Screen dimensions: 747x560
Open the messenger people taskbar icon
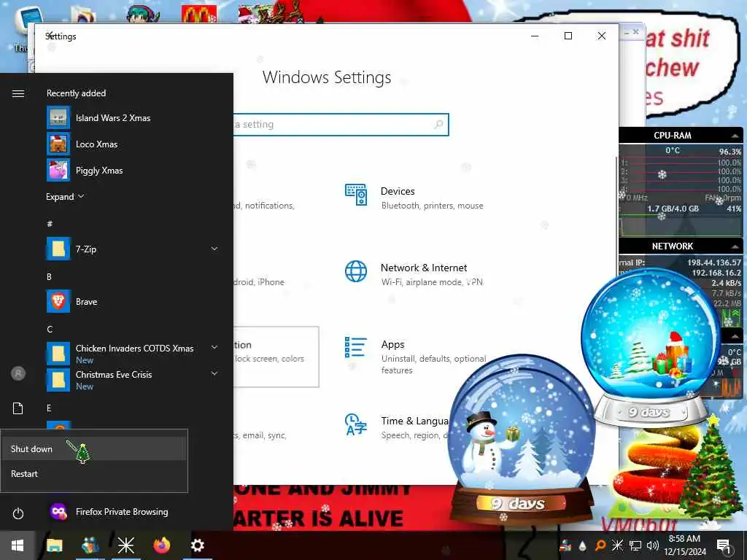tap(90, 545)
